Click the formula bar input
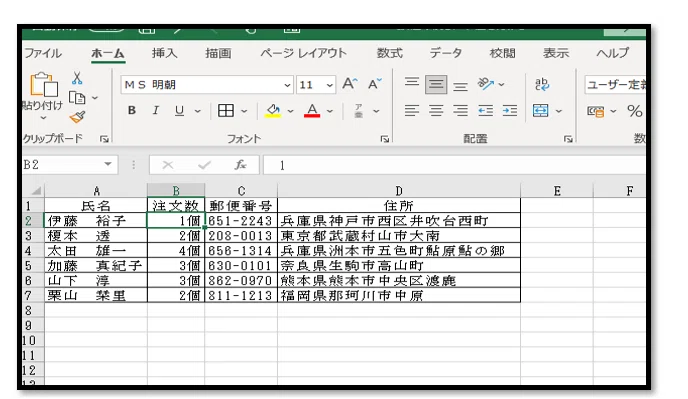 click(x=454, y=165)
